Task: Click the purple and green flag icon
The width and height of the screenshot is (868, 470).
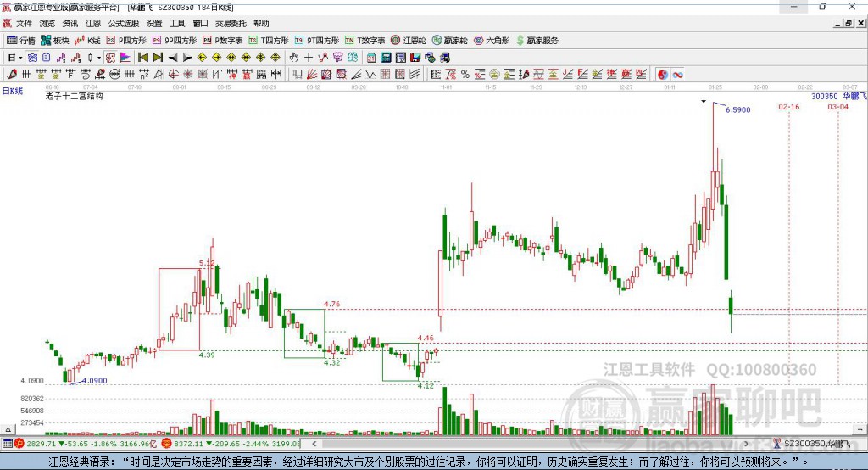Action: coord(125,58)
